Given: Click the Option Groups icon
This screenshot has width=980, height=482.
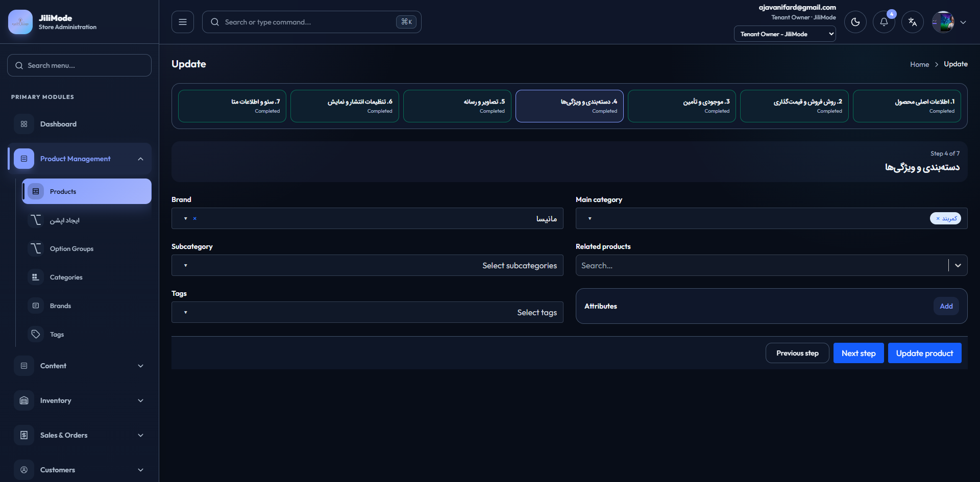Looking at the screenshot, I should click(x=36, y=248).
